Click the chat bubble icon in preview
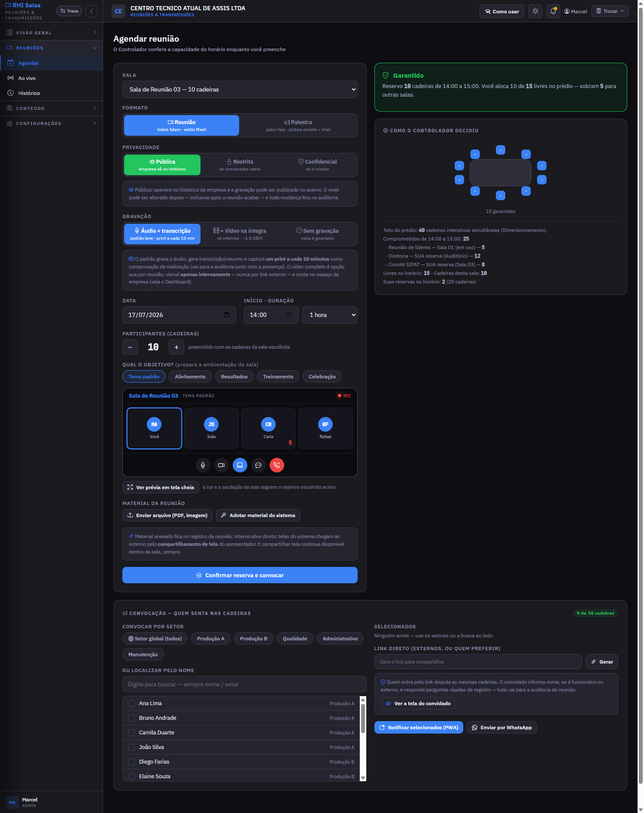This screenshot has width=644, height=813. coord(258,465)
